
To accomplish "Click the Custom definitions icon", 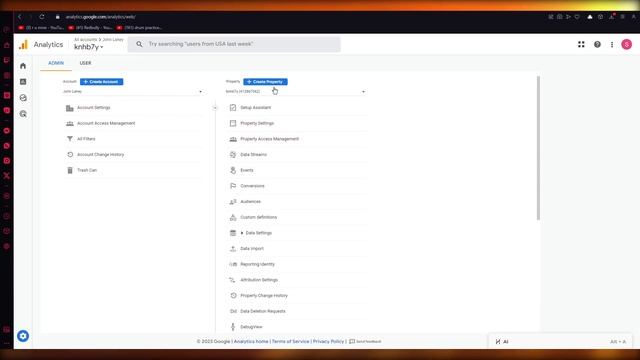I will 233,217.
